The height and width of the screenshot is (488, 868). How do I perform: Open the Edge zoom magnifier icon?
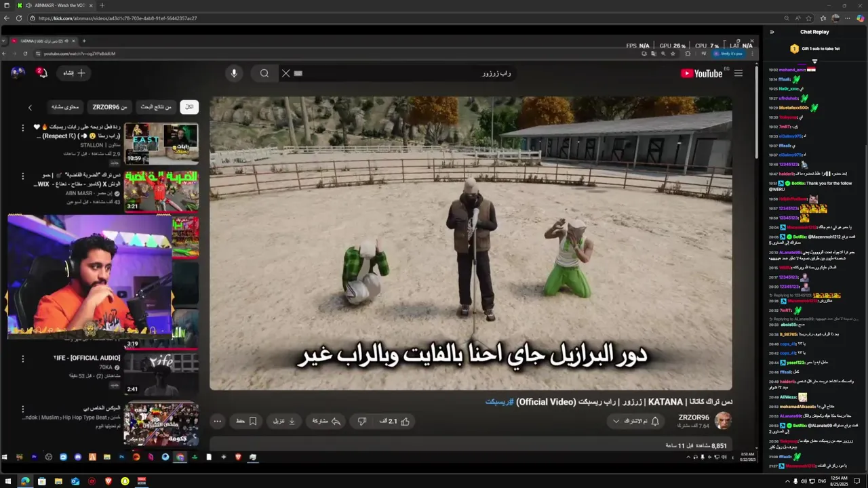[x=787, y=18]
